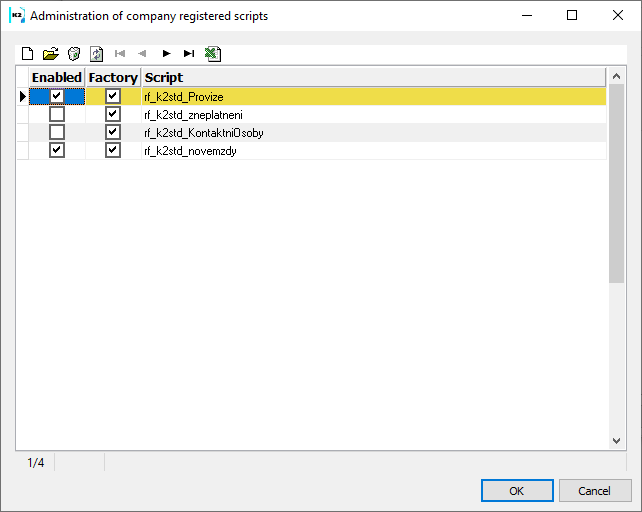Image resolution: width=642 pixels, height=512 pixels.
Task: Click the Refresh document toolbar icon
Action: [x=97, y=54]
